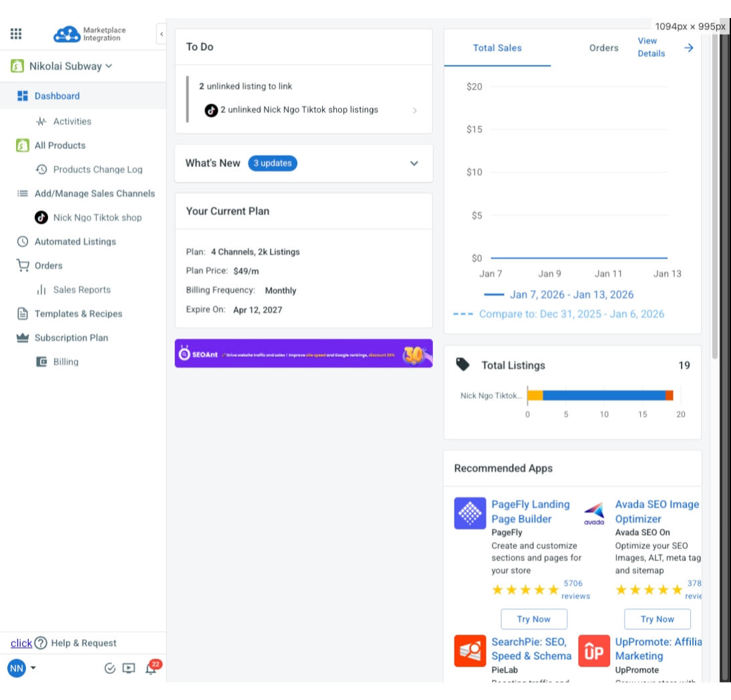
Task: Click the Help & Request question icon
Action: pos(41,643)
